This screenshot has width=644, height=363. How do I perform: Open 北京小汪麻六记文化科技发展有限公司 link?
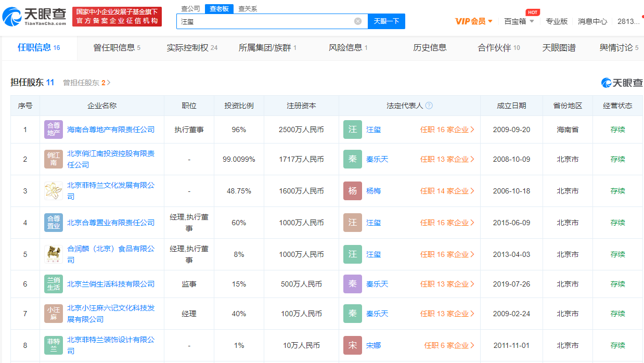111,314
